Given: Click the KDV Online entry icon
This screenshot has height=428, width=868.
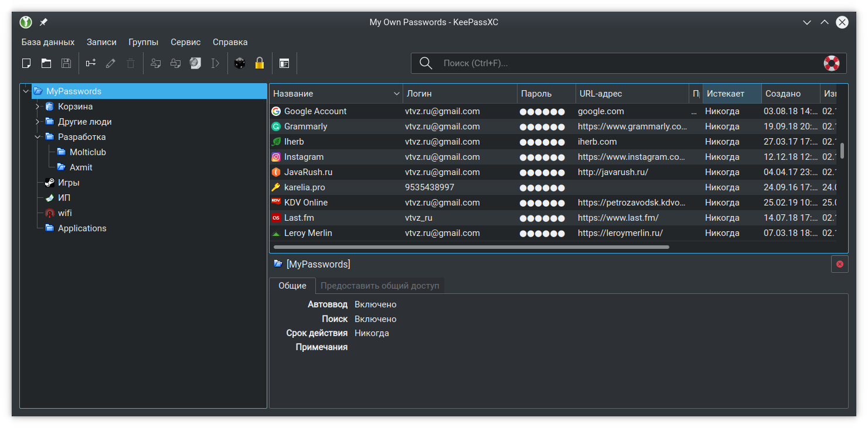Looking at the screenshot, I should click(276, 203).
